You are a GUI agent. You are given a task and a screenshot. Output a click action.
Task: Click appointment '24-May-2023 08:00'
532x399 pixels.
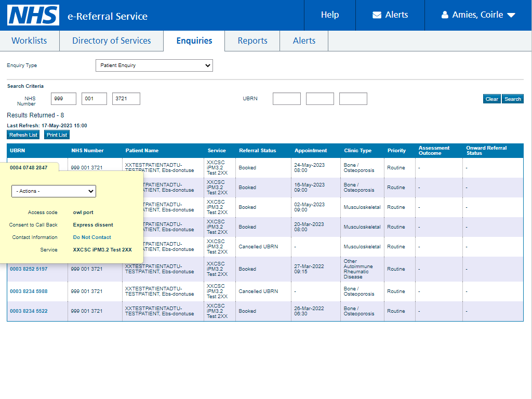coord(310,168)
